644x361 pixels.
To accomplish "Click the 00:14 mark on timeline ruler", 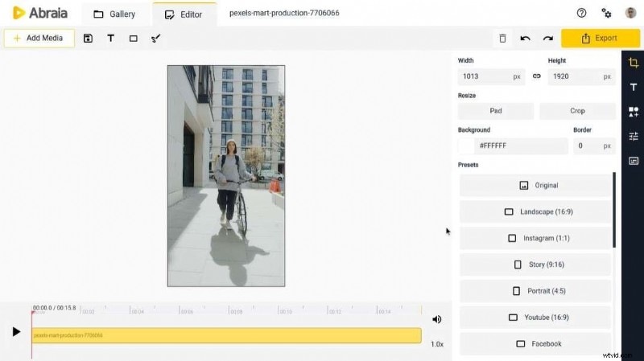I will (x=384, y=312).
